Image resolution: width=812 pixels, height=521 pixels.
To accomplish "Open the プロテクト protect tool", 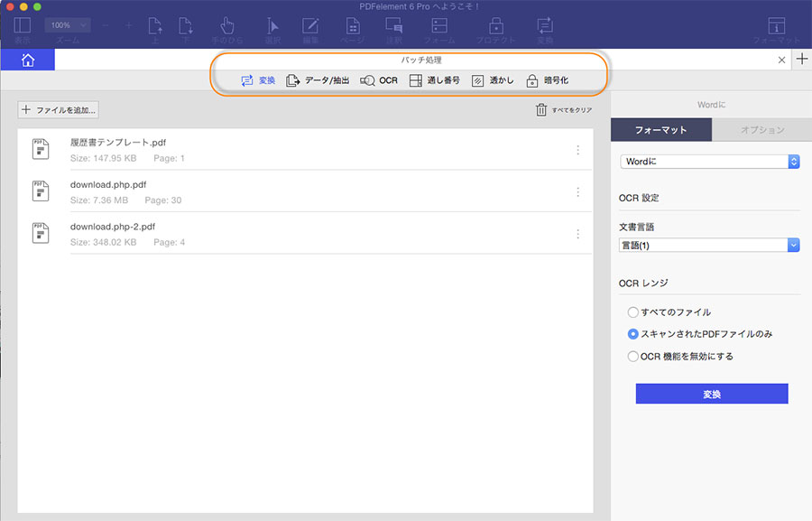I will click(x=496, y=25).
